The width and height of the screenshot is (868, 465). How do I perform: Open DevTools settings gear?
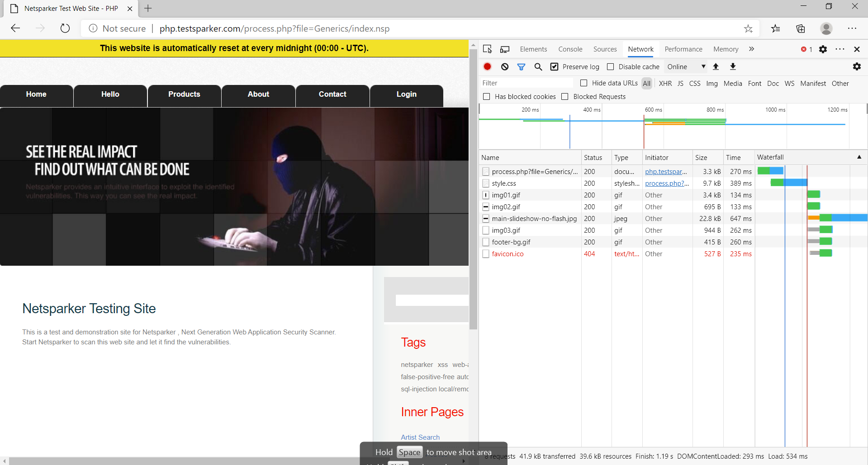(x=823, y=49)
